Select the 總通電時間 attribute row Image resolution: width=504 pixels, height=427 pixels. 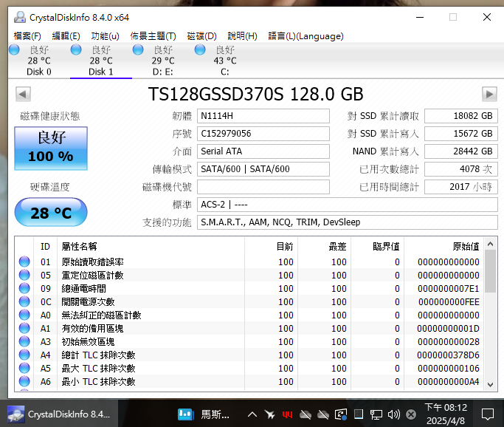pos(249,289)
